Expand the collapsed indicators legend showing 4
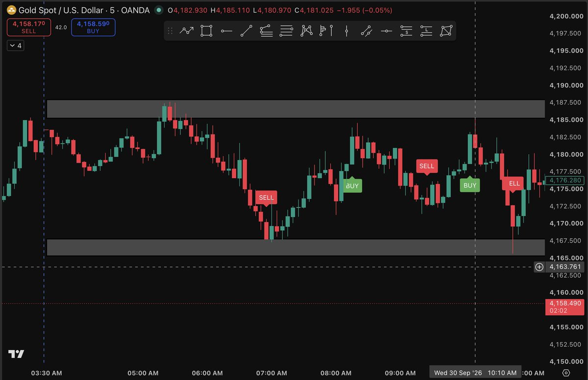588x380 pixels. [x=16, y=46]
